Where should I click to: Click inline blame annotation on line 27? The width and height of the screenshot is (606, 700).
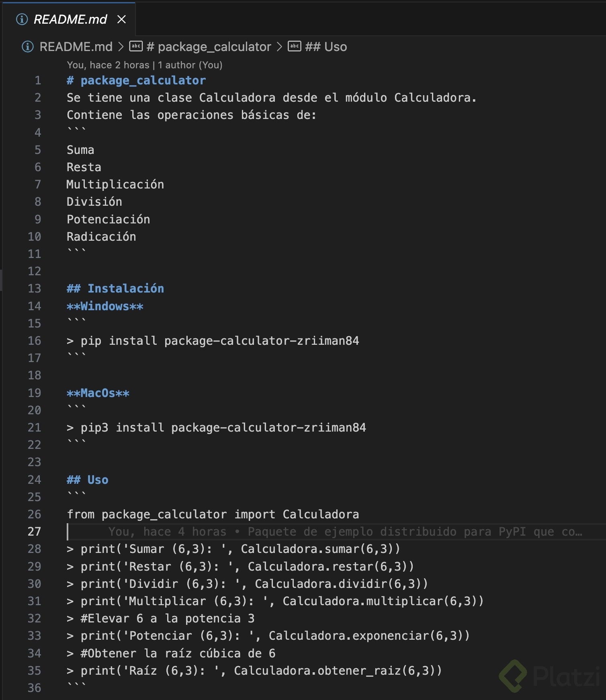point(345,532)
